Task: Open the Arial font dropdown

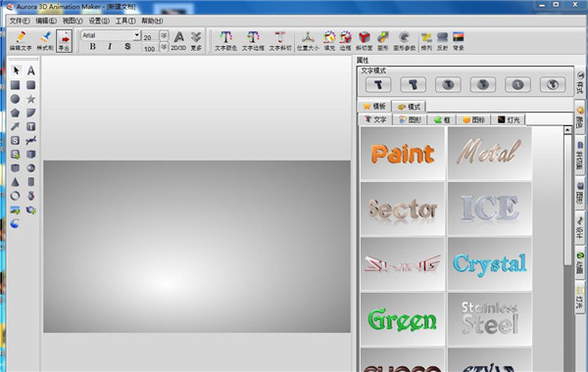Action: tap(137, 35)
